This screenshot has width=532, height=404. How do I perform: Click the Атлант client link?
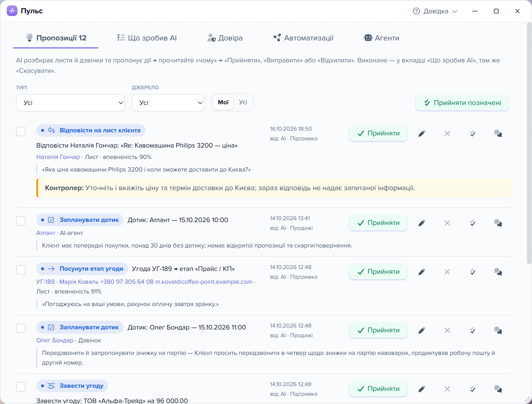46,233
